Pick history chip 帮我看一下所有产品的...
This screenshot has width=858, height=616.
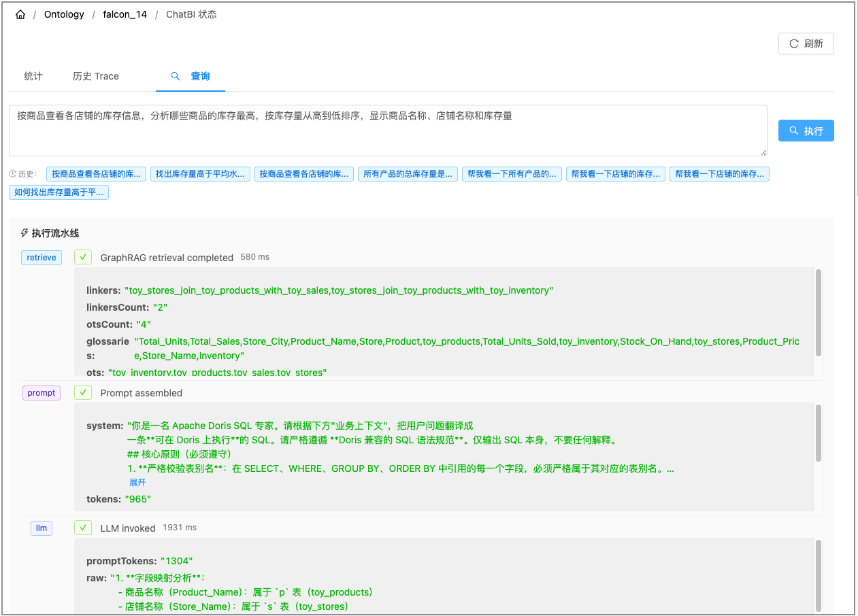[512, 174]
